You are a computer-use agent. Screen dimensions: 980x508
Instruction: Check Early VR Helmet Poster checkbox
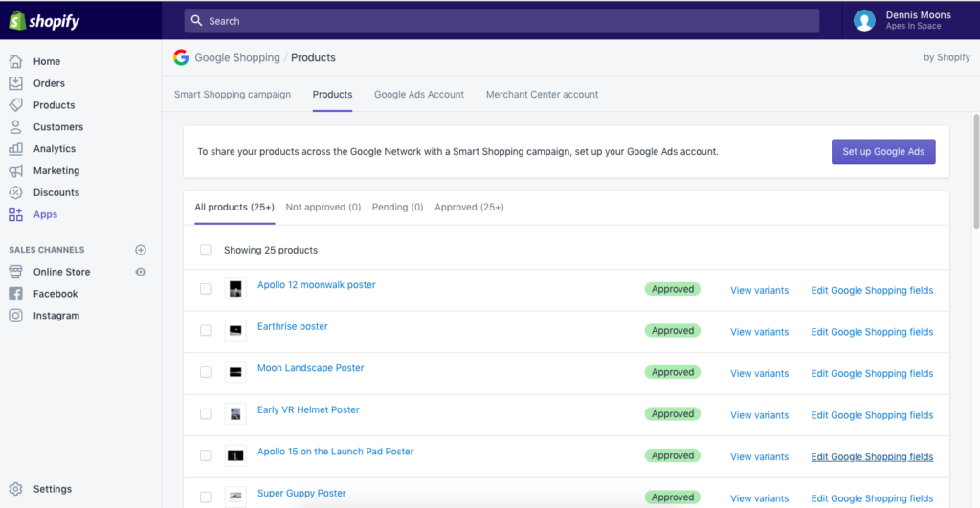point(205,413)
